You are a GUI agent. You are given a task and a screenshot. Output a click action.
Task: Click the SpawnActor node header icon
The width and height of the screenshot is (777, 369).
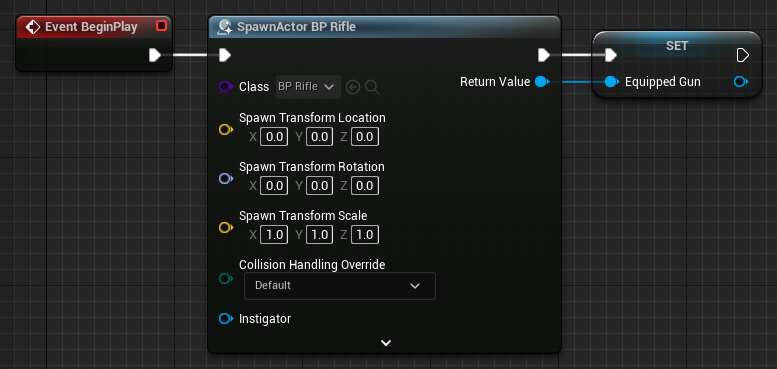225,27
